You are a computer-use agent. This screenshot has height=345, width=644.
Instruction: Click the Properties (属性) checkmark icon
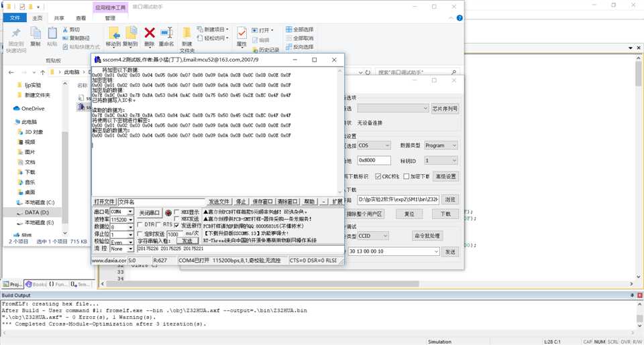pyautogui.click(x=242, y=33)
